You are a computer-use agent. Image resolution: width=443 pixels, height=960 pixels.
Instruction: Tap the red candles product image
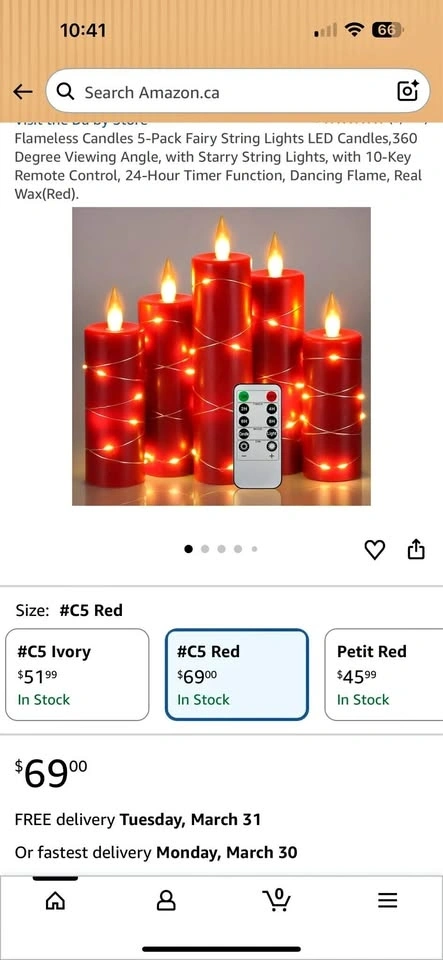pyautogui.click(x=222, y=356)
